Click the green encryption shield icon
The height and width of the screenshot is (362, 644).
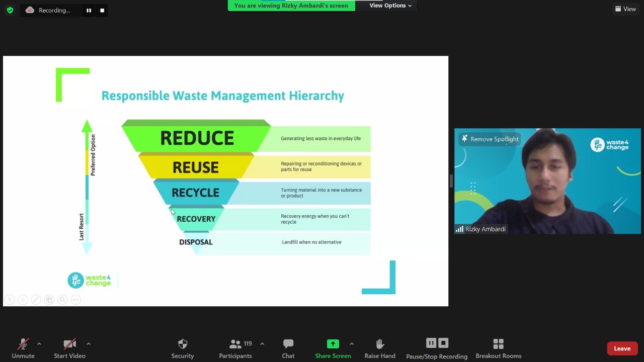coord(10,10)
